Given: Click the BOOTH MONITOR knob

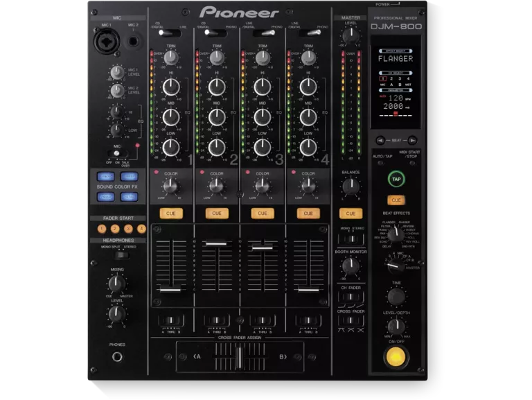Looking at the screenshot, I should [351, 266].
